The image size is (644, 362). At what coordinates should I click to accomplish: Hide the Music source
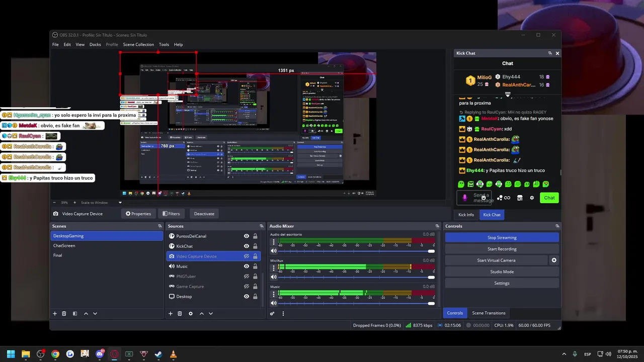(x=247, y=266)
